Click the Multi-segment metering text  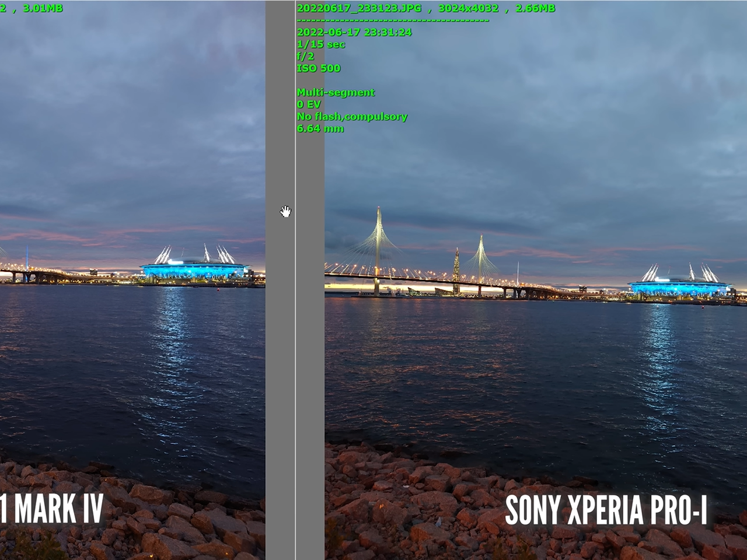(336, 92)
